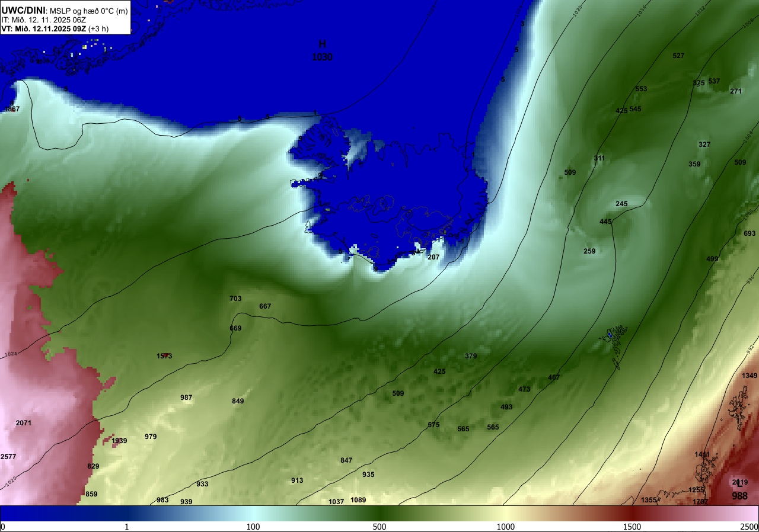Click the '271' height value

(x=736, y=91)
